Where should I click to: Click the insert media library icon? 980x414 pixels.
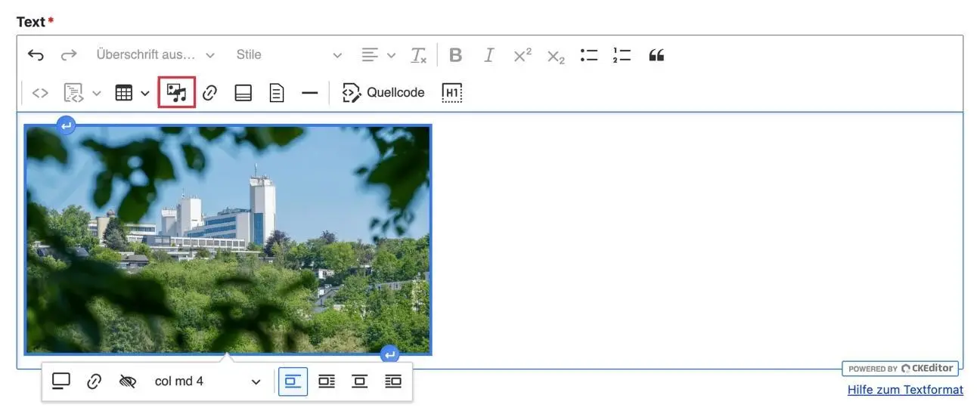176,93
